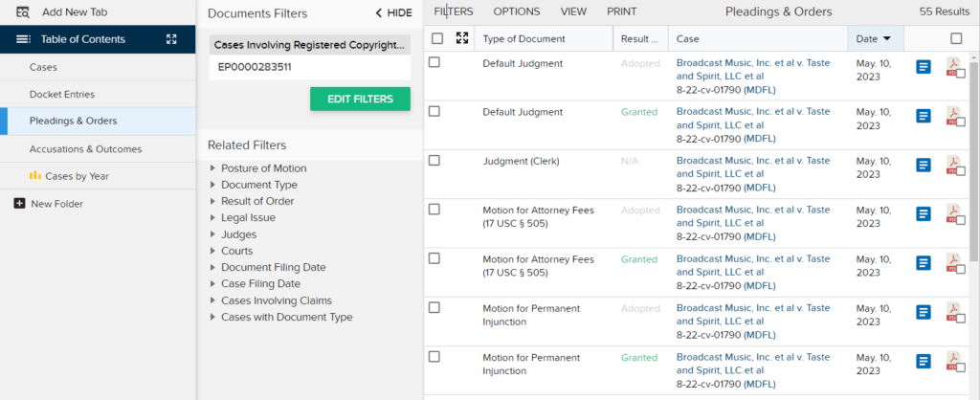Image resolution: width=980 pixels, height=400 pixels.
Task: Click the Add New Tab search icon
Action: 23,11
